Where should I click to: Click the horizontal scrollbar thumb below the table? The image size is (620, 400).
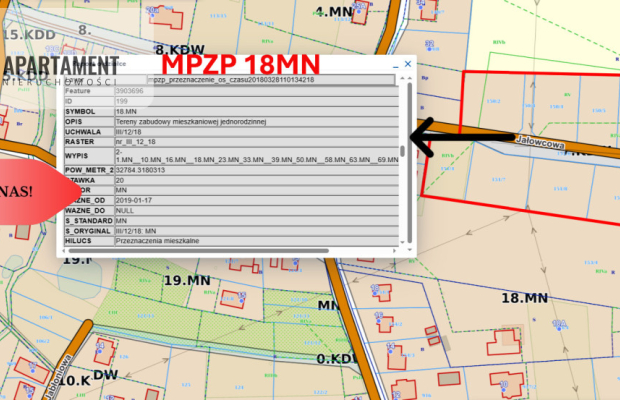click(198, 251)
